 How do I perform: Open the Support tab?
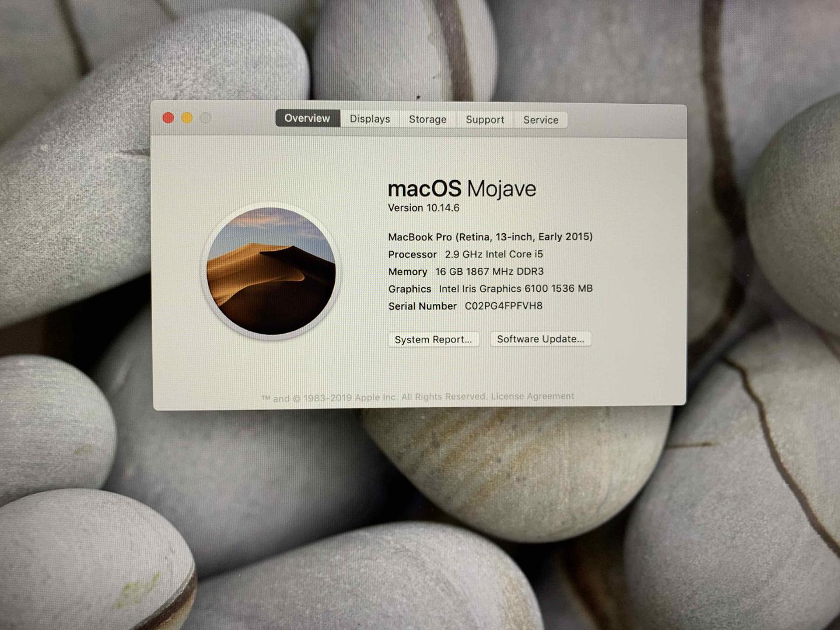[x=485, y=120]
